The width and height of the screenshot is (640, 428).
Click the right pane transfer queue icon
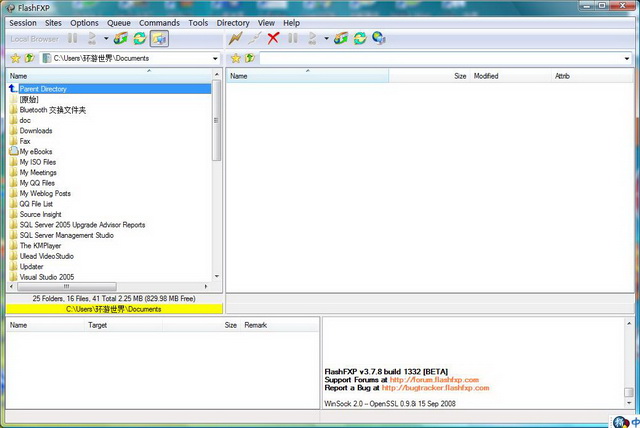(312, 38)
